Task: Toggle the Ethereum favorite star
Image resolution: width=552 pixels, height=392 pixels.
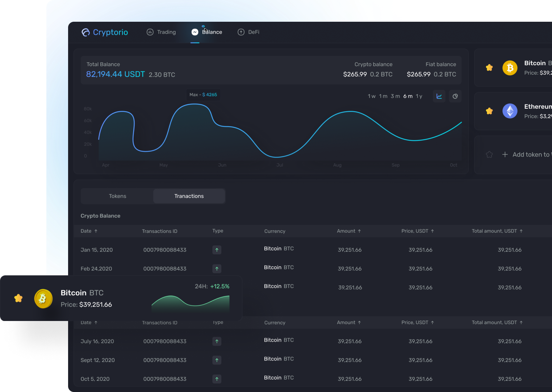Action: pyautogui.click(x=489, y=111)
